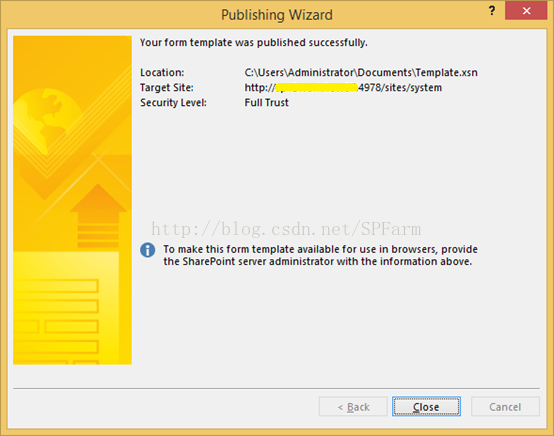The height and width of the screenshot is (436, 554).
Task: Click the SharePoint server administrator info text
Action: click(320, 255)
